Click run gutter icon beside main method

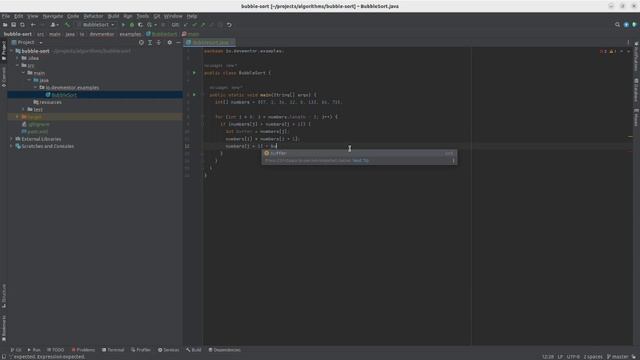[x=194, y=95]
